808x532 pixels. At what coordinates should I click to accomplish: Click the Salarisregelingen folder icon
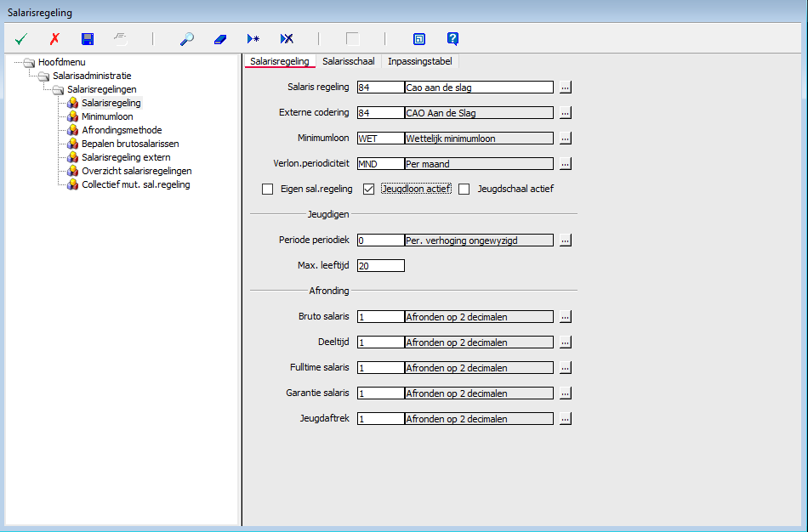click(x=58, y=89)
